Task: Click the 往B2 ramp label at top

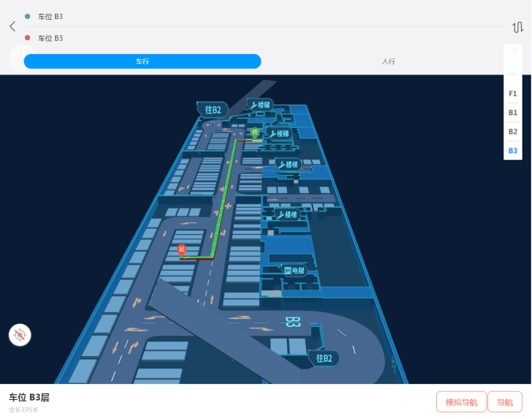Action: point(213,110)
